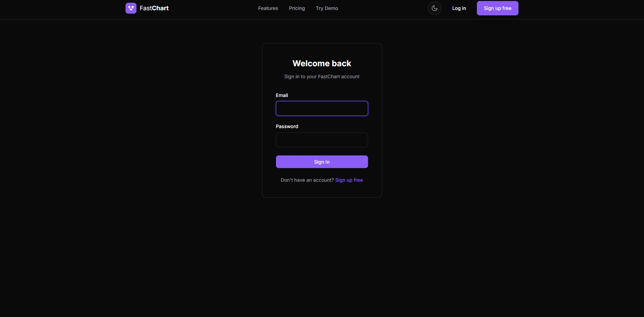This screenshot has height=317, width=644.
Task: Click the Password field label
Action: [287, 126]
